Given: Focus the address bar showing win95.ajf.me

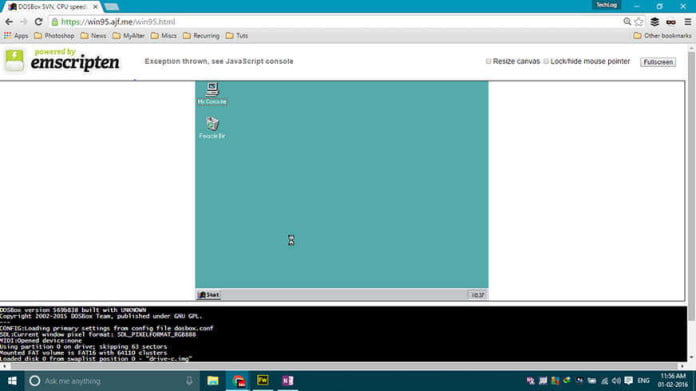Looking at the screenshot, I should [x=337, y=22].
